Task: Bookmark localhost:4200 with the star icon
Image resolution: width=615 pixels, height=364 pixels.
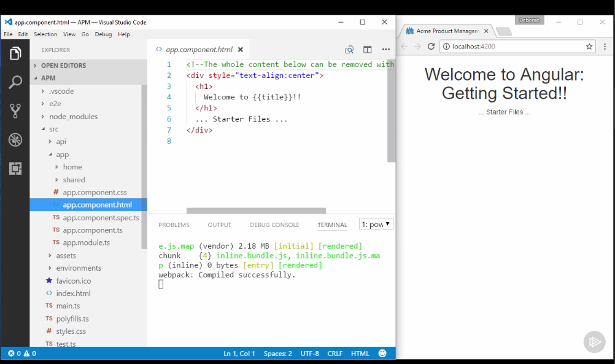Action: point(588,46)
